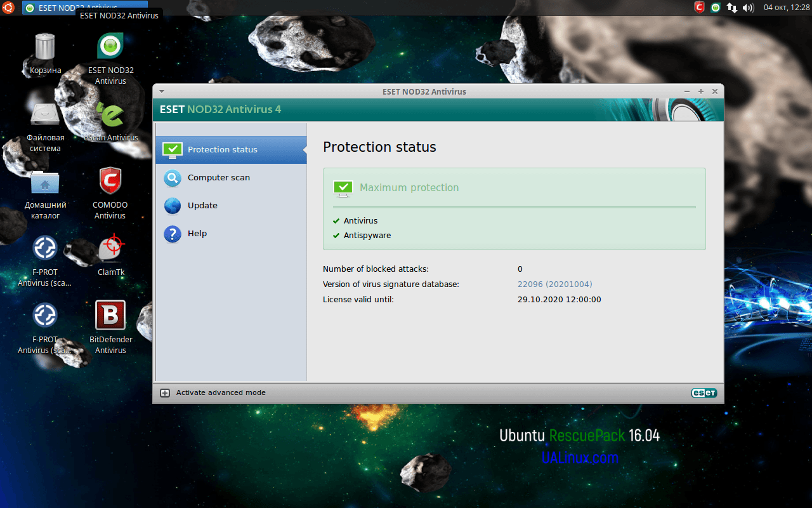Launch the ESET NOD32 Antivirus desktop shortcut
This screenshot has width=812, height=508.
[x=110, y=58]
